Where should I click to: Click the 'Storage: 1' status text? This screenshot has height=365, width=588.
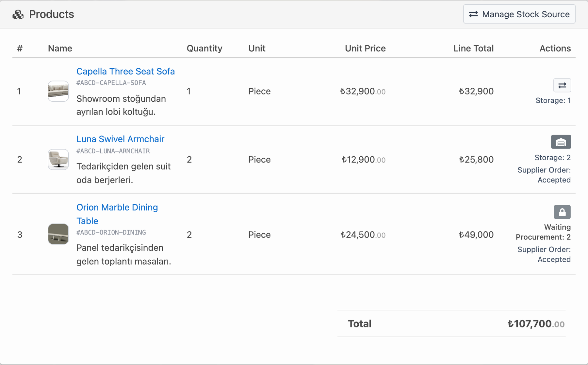pos(553,100)
